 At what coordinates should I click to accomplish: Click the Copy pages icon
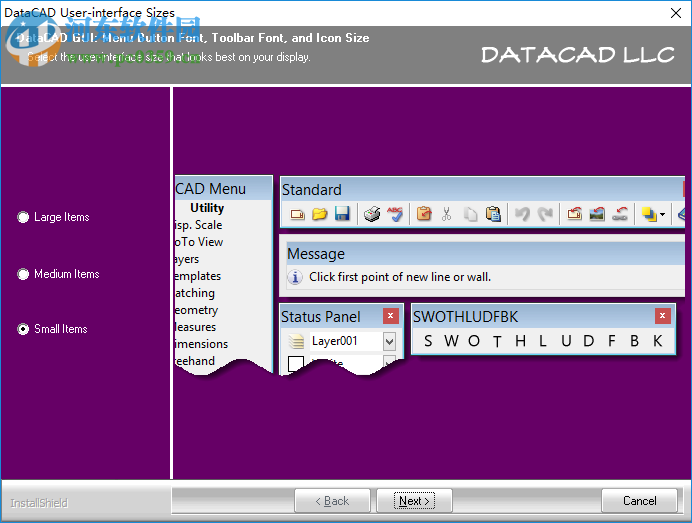pos(470,214)
